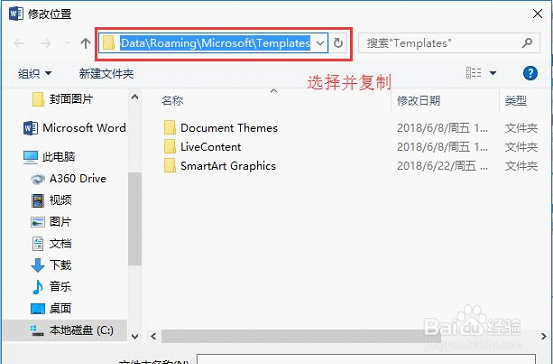The image size is (553, 364).
Task: Click LiveContent folder icon
Action: tap(170, 147)
